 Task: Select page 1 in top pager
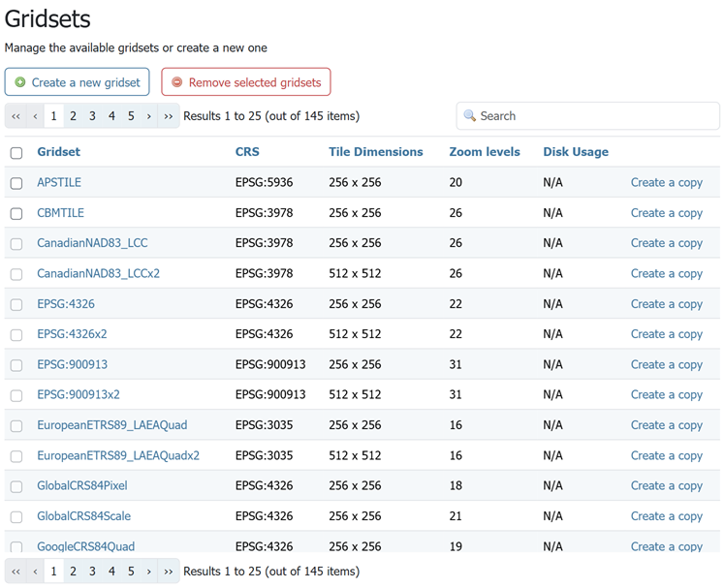point(53,116)
